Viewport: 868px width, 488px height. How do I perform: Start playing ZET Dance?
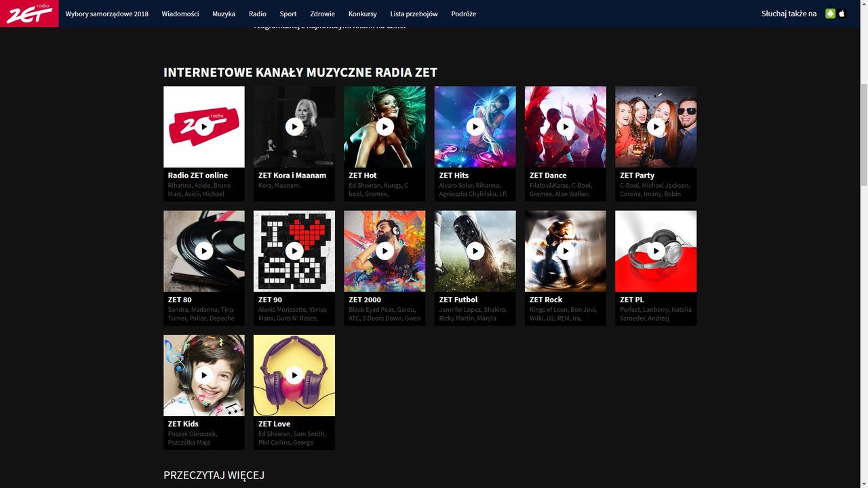click(x=566, y=127)
